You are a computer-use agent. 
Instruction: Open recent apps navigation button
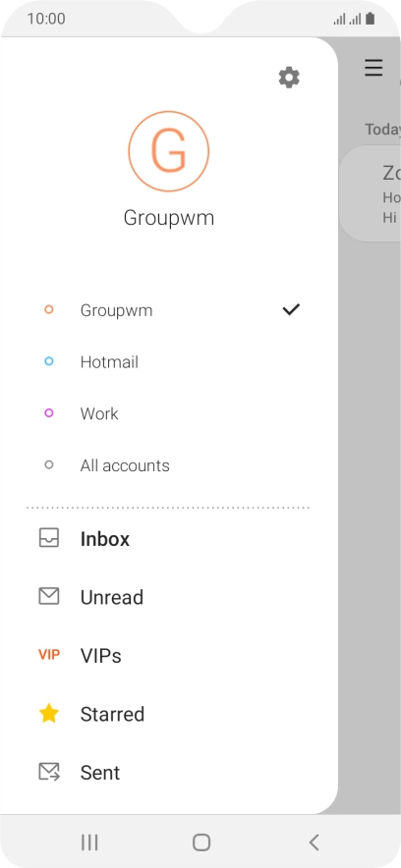[89, 842]
